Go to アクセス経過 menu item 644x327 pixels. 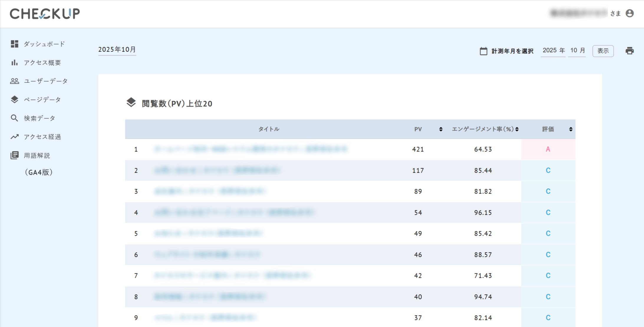[x=42, y=137]
